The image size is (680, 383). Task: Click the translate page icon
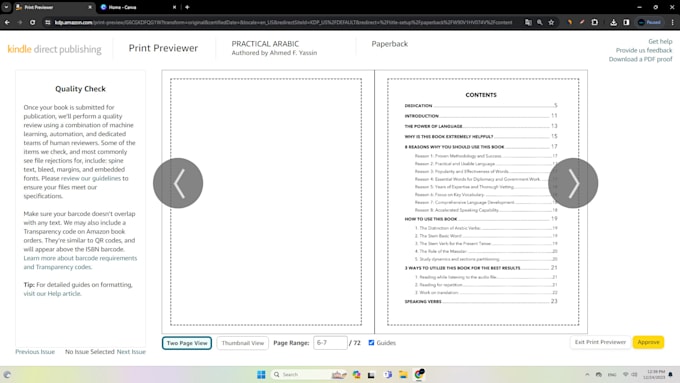click(x=528, y=22)
